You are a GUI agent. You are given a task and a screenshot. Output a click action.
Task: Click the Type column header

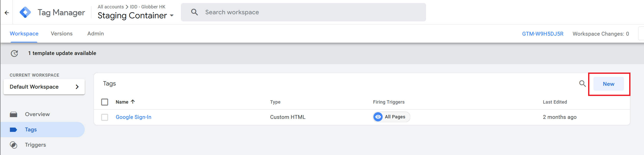[275, 102]
